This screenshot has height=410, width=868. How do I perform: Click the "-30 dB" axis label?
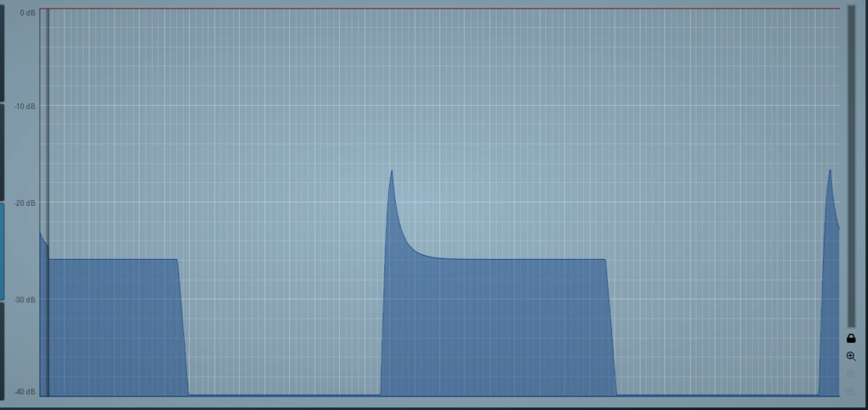coord(25,300)
